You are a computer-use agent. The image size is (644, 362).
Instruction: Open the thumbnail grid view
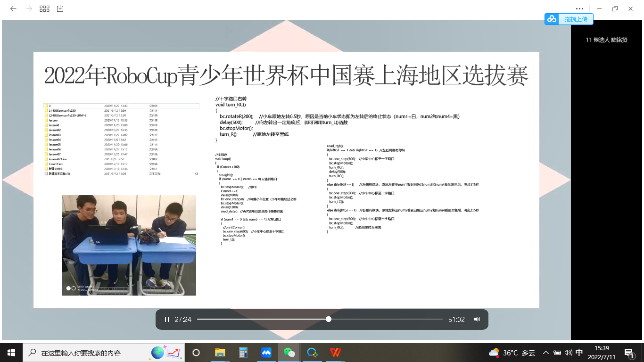[x=44, y=8]
